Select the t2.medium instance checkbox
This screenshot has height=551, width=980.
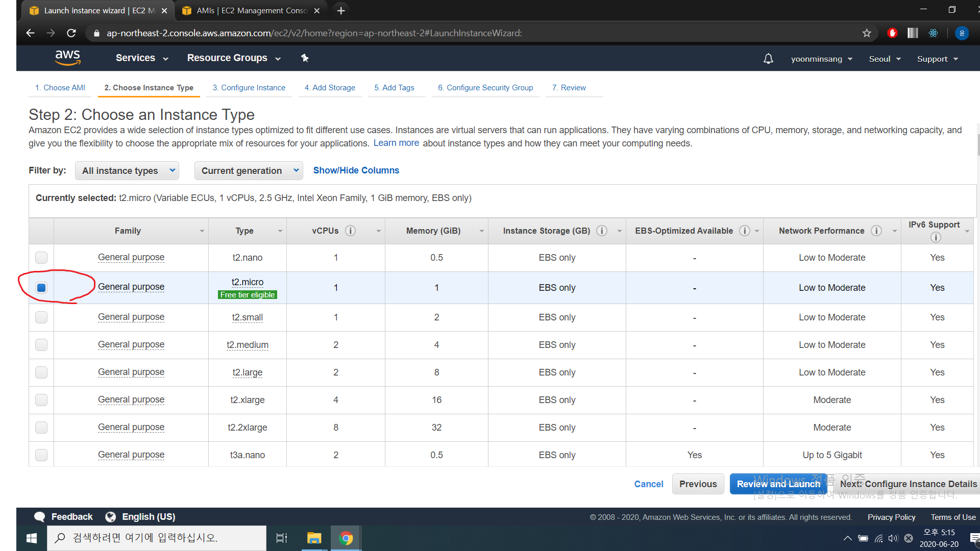pos(41,345)
